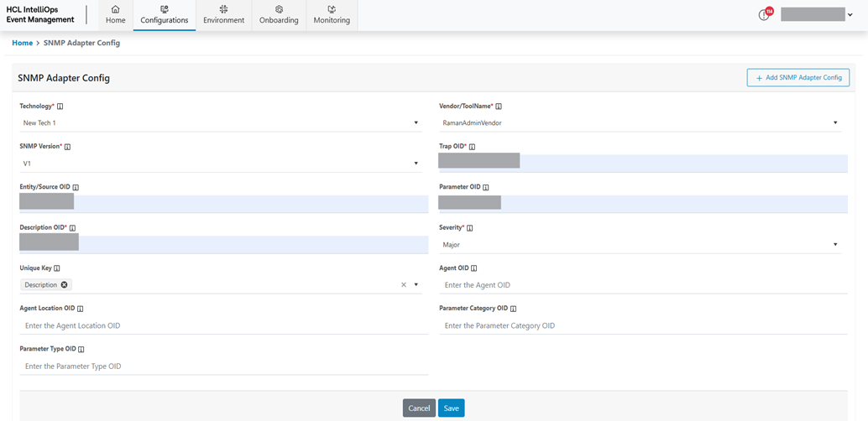Expand the user account dropdown arrow
Image resolution: width=868 pixels, height=421 pixels.
point(850,15)
